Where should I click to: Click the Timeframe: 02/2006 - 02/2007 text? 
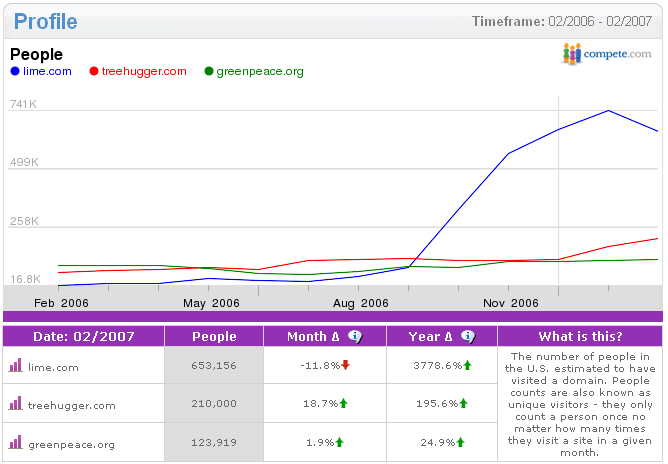[x=561, y=21]
